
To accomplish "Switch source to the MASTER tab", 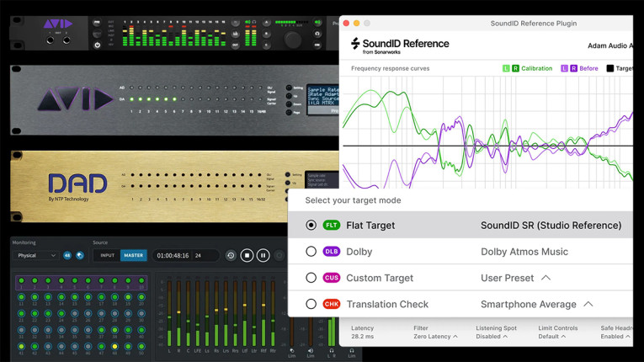I will coord(134,256).
